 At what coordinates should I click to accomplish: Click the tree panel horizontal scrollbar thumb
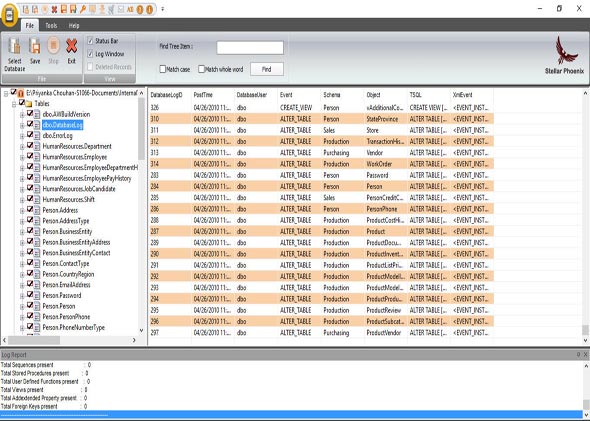click(x=34, y=340)
